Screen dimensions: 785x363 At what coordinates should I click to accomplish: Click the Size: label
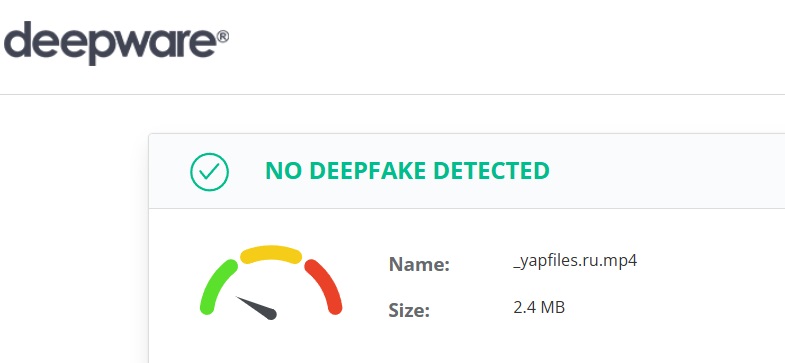(409, 310)
